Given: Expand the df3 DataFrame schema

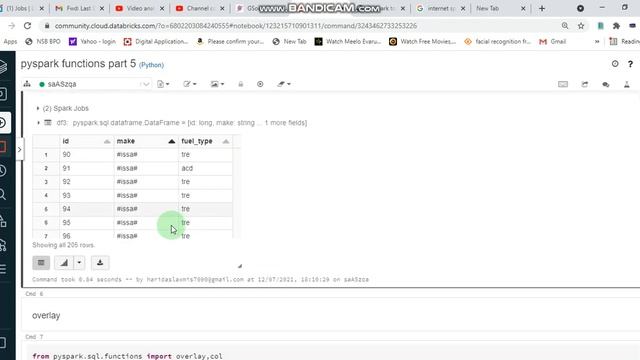Looking at the screenshot, I should pyautogui.click(x=38, y=122).
